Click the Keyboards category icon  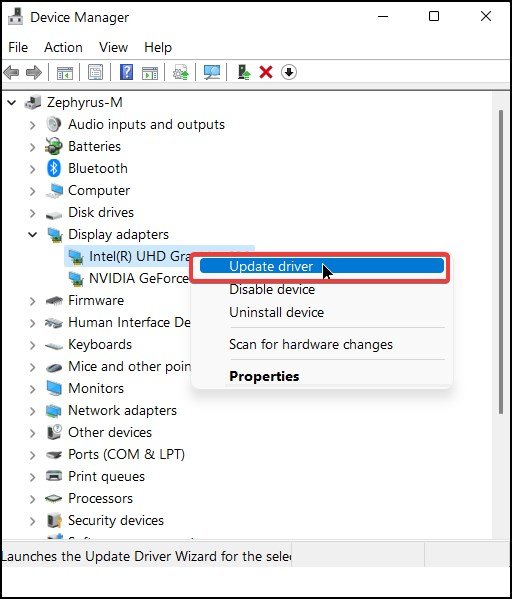point(54,346)
